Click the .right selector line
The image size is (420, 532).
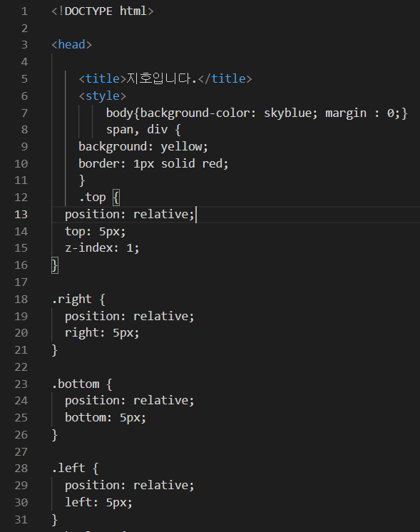(x=78, y=300)
